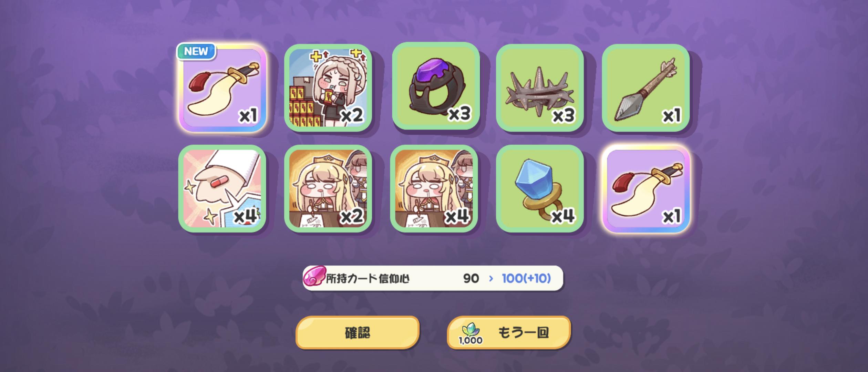Click the NEW badge on the dagger
Image resolution: width=868 pixels, height=372 pixels.
[x=196, y=51]
